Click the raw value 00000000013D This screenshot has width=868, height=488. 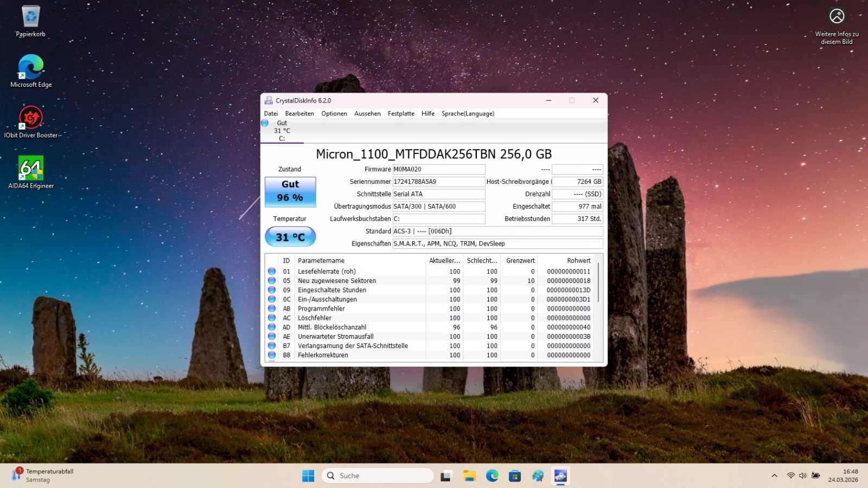[569, 290]
